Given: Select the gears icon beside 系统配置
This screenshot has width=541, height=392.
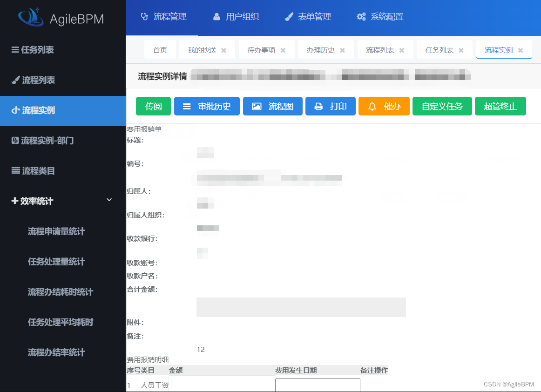Looking at the screenshot, I should pos(361,16).
